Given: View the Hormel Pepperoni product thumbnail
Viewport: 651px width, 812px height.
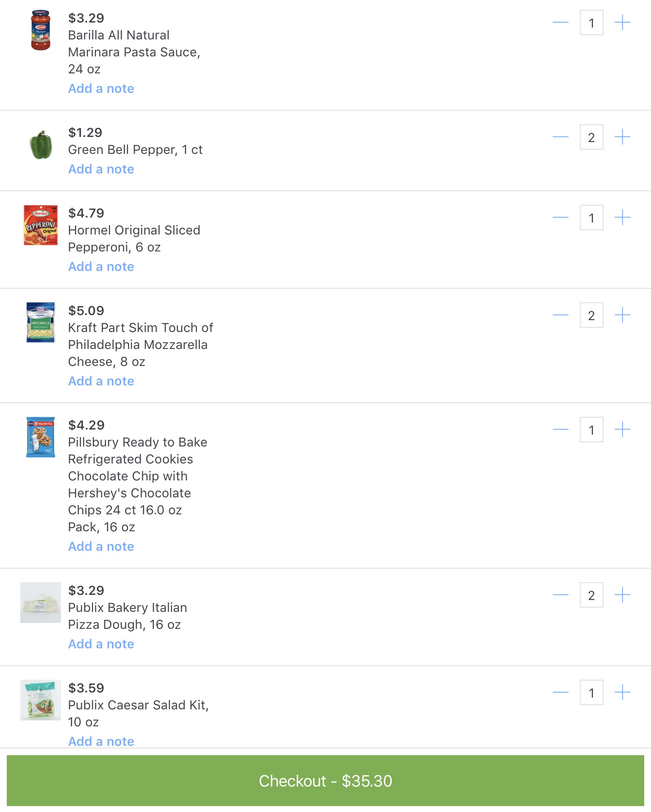Looking at the screenshot, I should (x=41, y=225).
